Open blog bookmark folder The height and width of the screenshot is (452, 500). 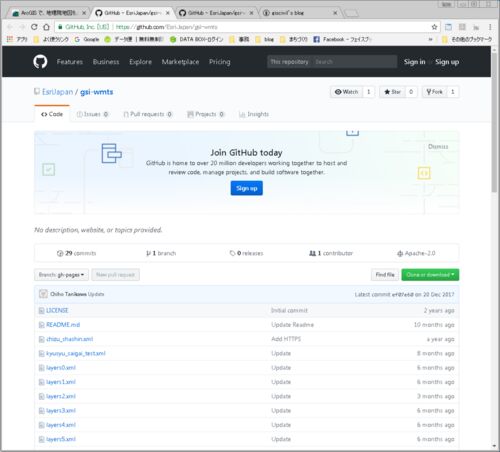tap(265, 39)
